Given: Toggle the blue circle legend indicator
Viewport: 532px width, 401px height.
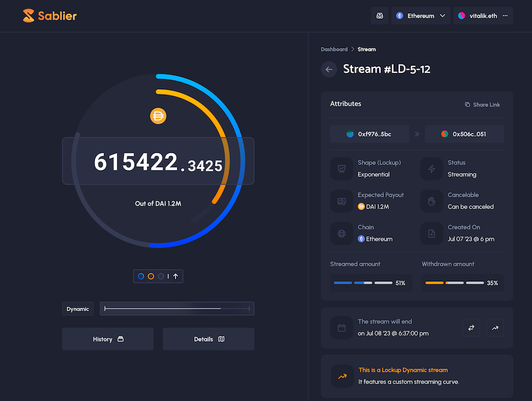Looking at the screenshot, I should tap(141, 276).
